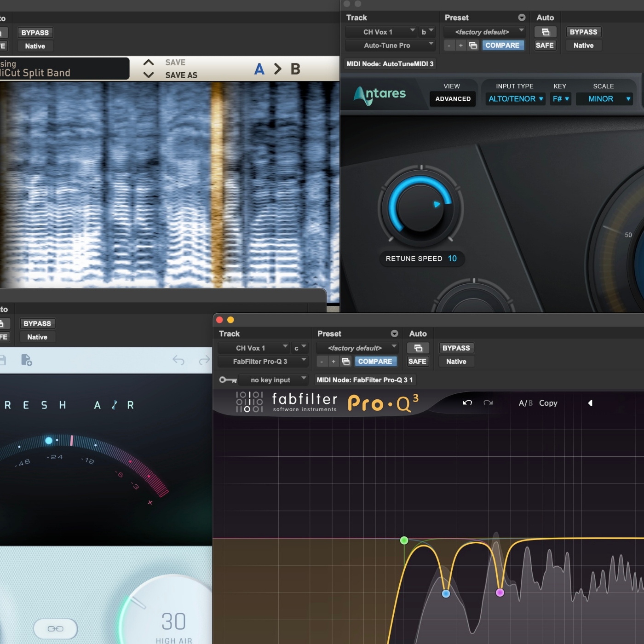Click the SpecCraft next preset down chevron

pos(149,75)
